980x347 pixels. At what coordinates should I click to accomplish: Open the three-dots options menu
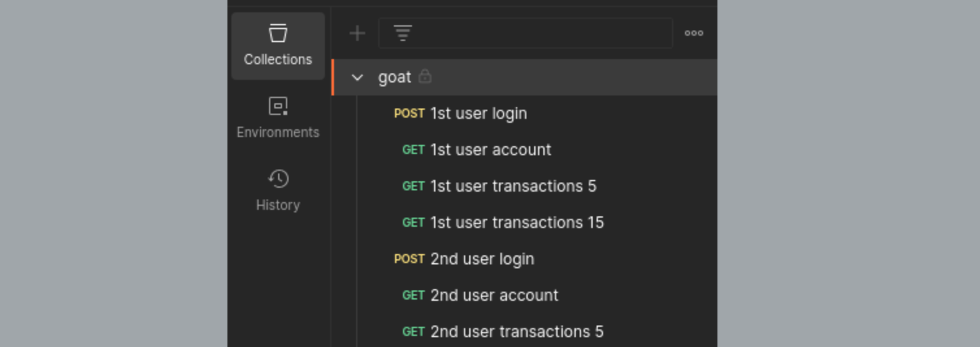693,33
